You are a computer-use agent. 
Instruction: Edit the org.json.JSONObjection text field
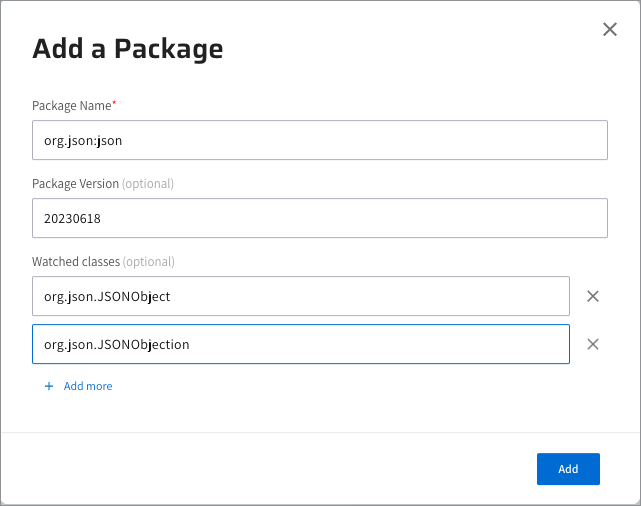(300, 344)
